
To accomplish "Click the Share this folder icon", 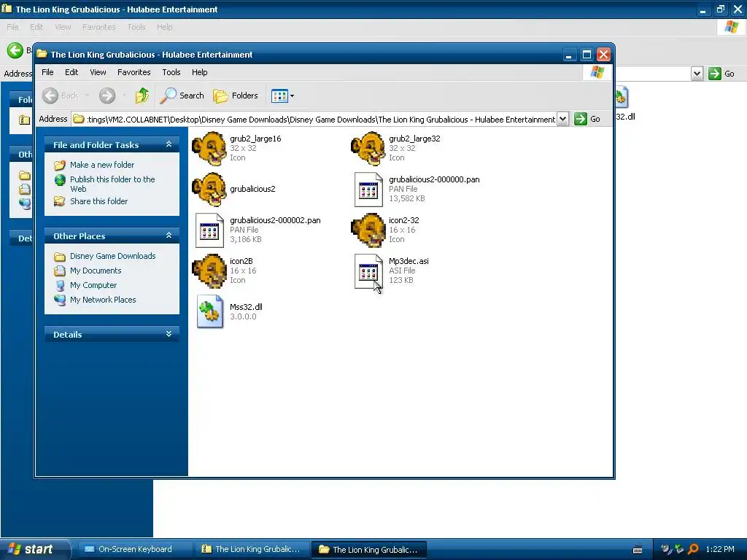I will [x=60, y=201].
